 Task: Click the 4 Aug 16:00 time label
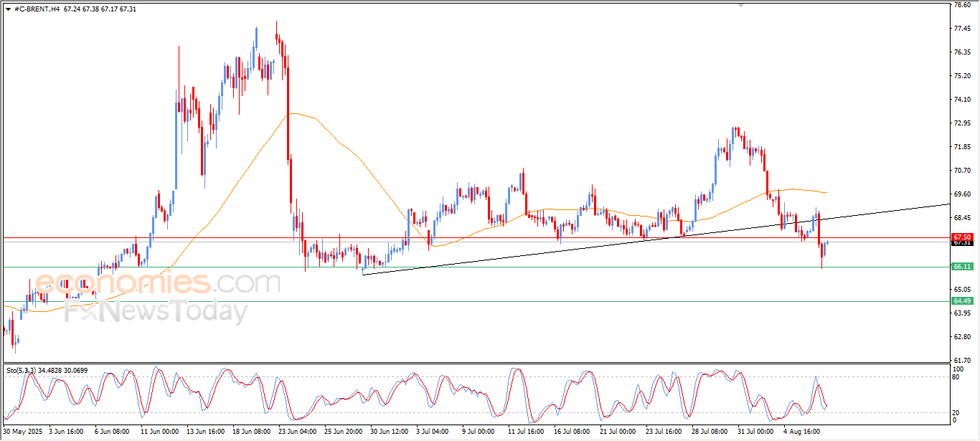tap(801, 432)
